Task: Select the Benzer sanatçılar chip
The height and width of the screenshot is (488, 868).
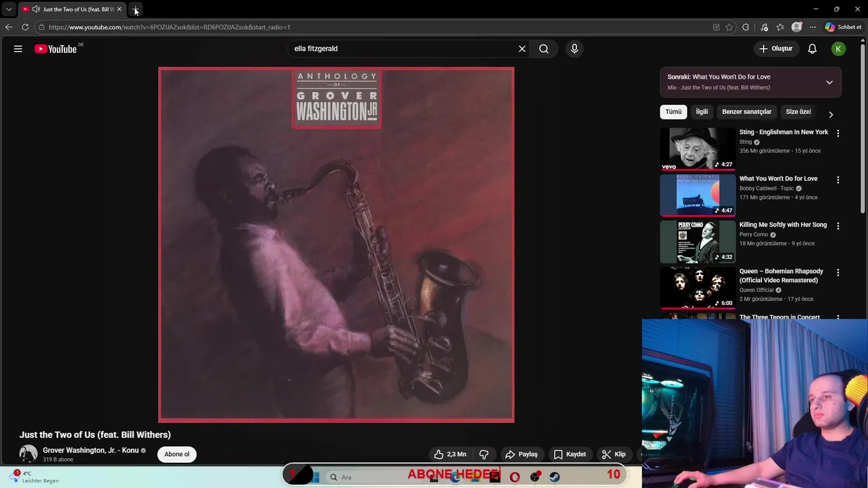Action: tap(747, 112)
